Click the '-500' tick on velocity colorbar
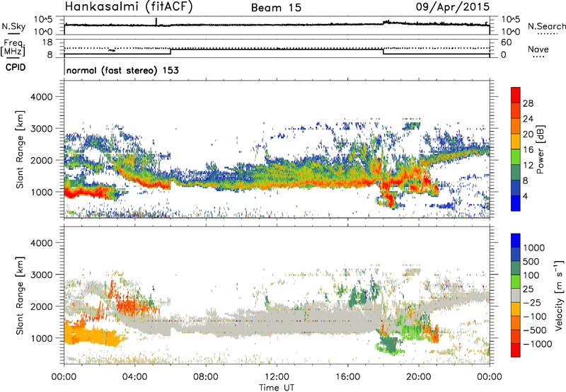The width and height of the screenshot is (566, 392). point(535,330)
